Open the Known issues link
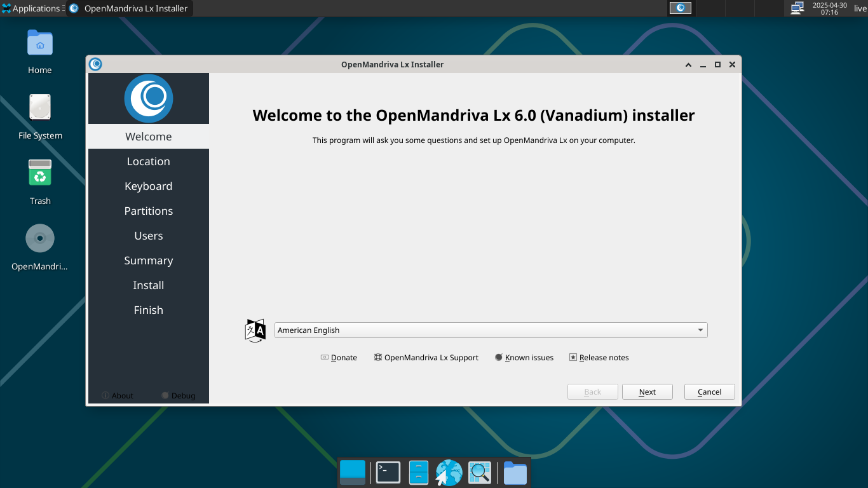The height and width of the screenshot is (488, 868). 524,358
